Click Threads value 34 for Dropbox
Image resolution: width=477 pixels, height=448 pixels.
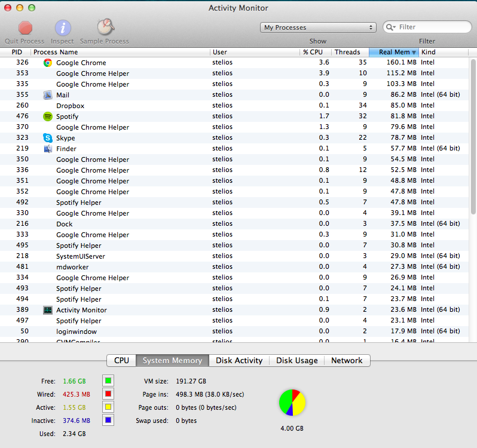[x=363, y=105]
